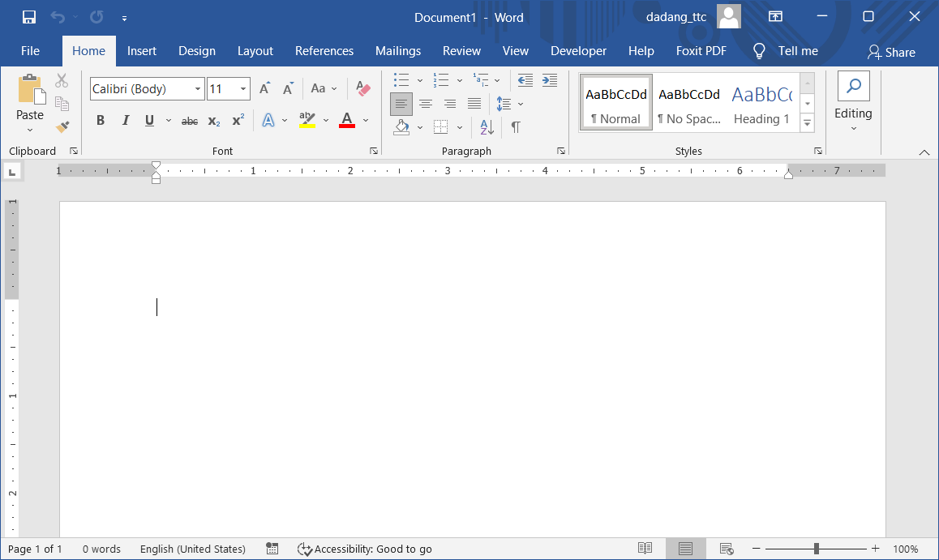Open the Mailings ribbon tab
This screenshot has height=560, width=939.
(398, 50)
